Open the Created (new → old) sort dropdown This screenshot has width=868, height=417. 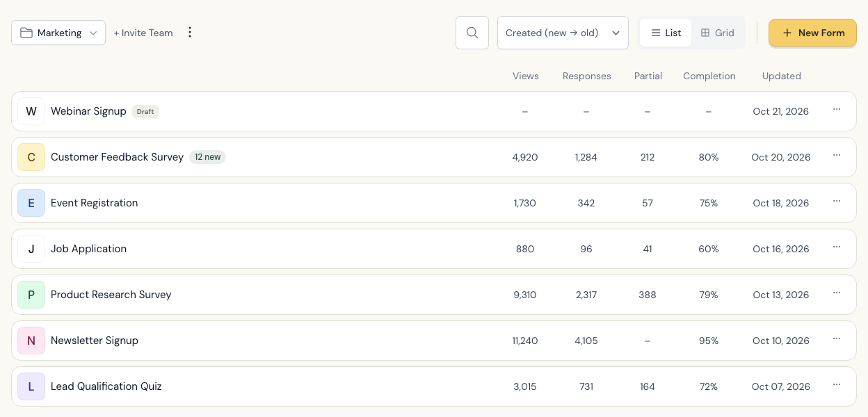pos(563,33)
